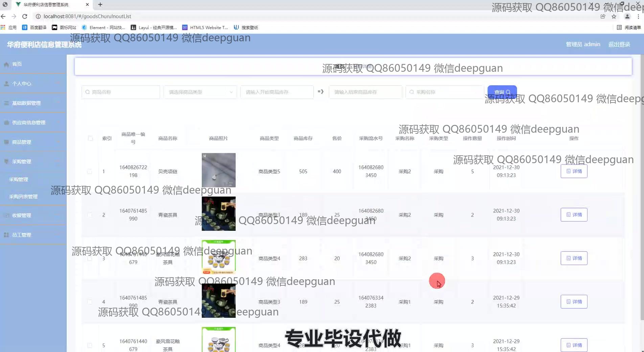
Task: Click the 首页 home icon in sidebar
Action: click(x=6, y=64)
